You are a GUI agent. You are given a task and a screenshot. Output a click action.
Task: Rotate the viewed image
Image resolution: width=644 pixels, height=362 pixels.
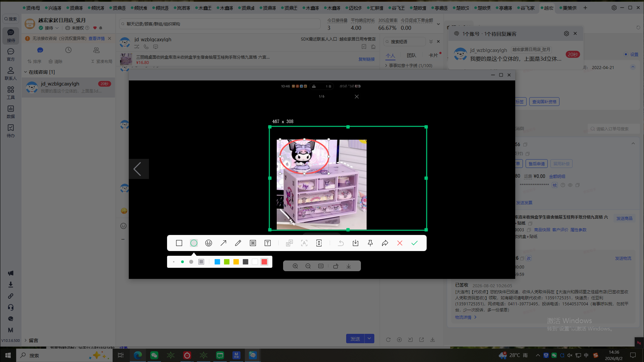point(336,266)
